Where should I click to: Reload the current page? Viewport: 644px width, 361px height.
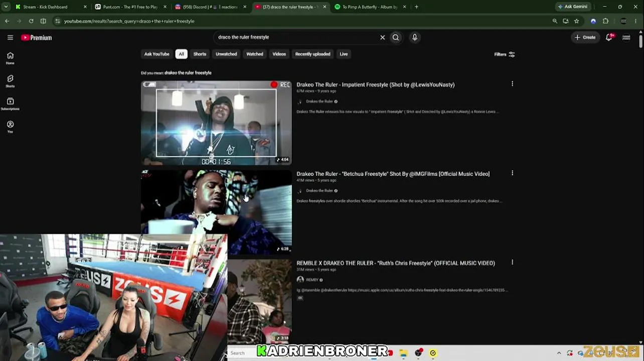[31, 21]
